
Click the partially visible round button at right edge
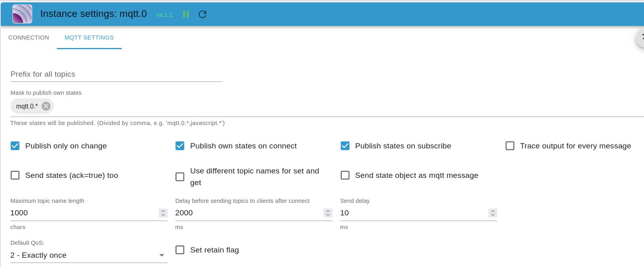click(641, 38)
